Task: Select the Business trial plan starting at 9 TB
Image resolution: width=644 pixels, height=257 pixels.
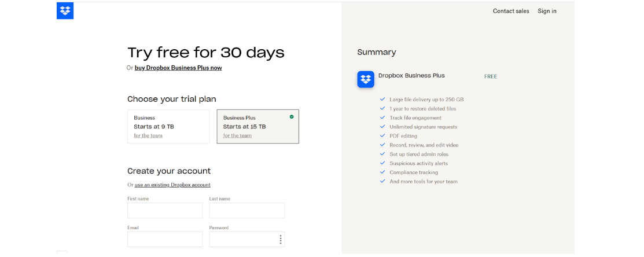Action: [168, 126]
